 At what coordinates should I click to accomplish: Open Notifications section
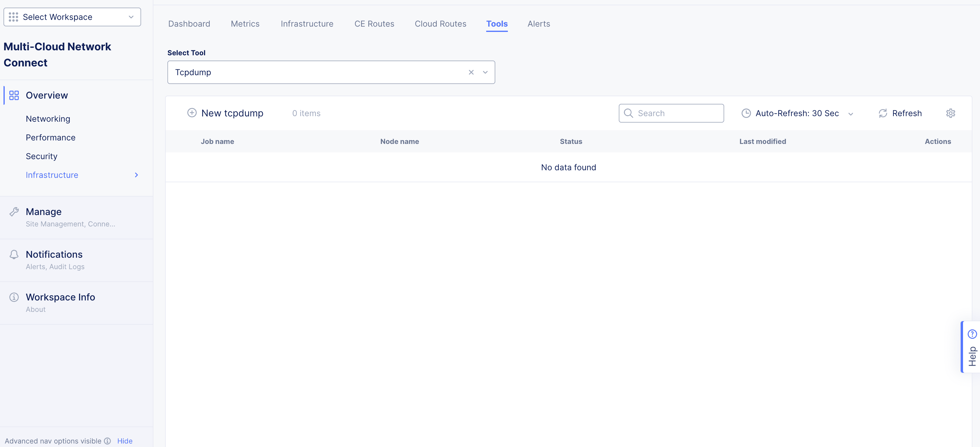point(54,254)
